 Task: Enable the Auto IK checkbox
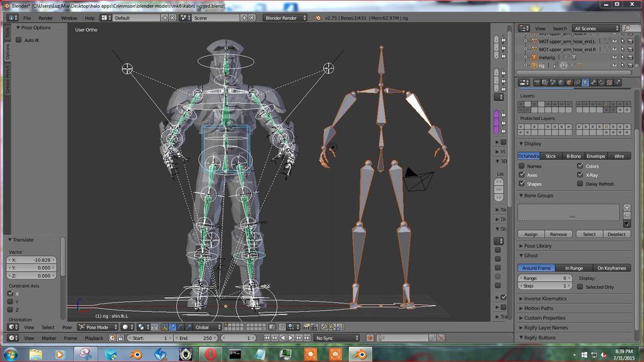click(x=19, y=40)
